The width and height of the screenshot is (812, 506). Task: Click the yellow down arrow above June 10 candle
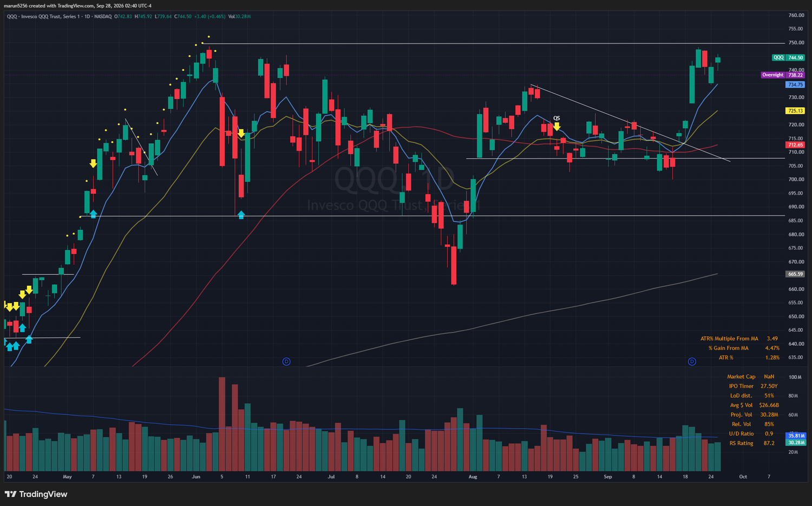click(x=241, y=133)
